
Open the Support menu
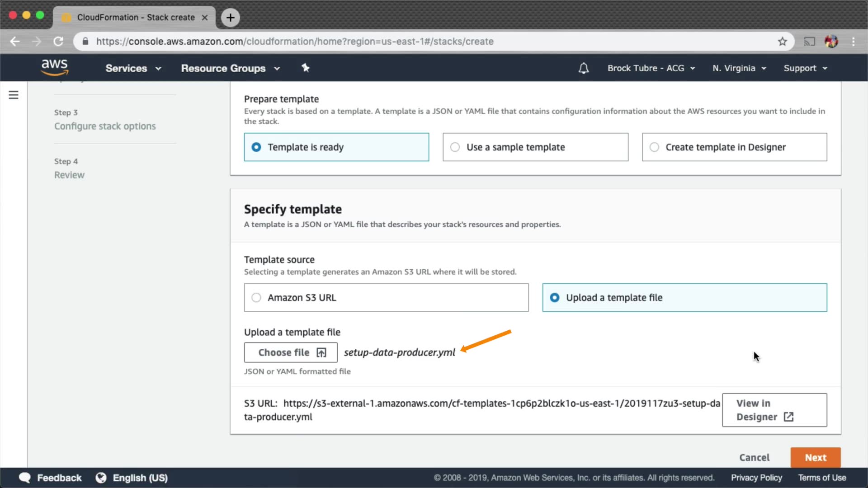805,68
